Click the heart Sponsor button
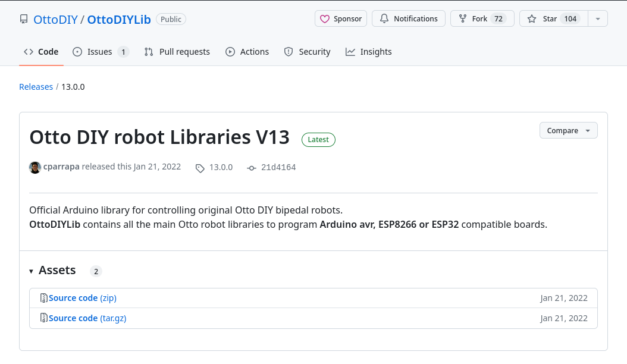Viewport: 627px width, 364px height. (341, 19)
